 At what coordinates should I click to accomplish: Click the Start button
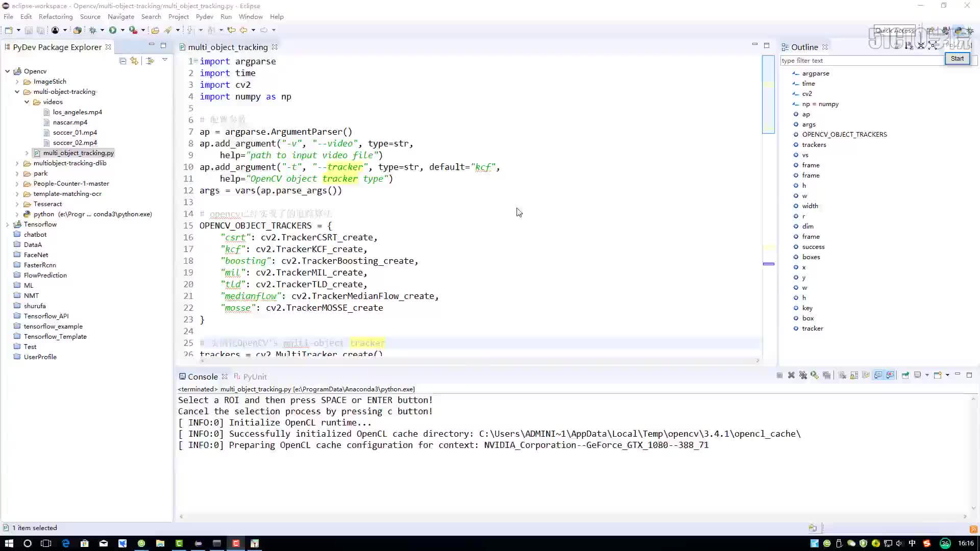(957, 58)
